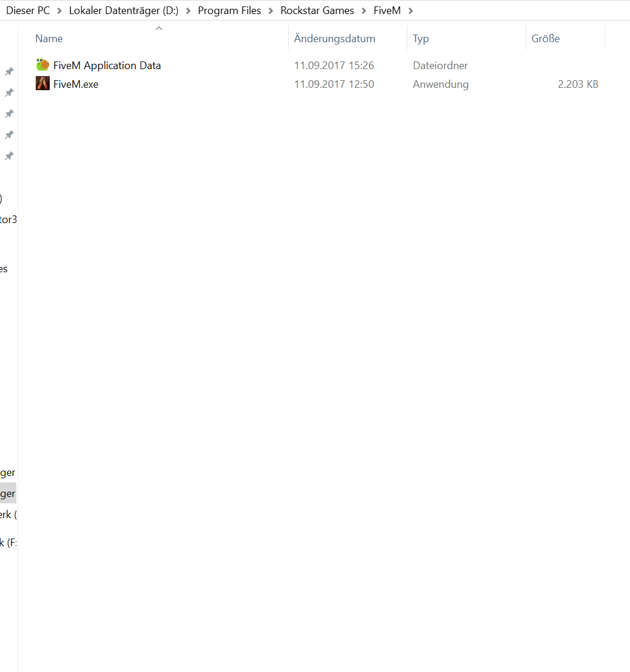Expand chevron after Program Files

pyautogui.click(x=271, y=11)
